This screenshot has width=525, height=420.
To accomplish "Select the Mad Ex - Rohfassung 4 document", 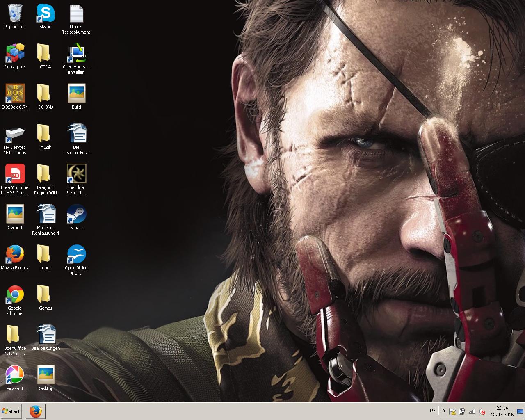I will tap(46, 214).
